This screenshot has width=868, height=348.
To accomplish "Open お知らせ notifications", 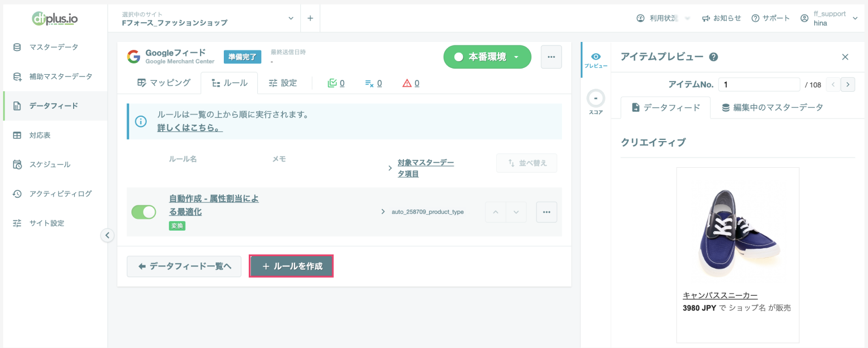I will [x=721, y=18].
